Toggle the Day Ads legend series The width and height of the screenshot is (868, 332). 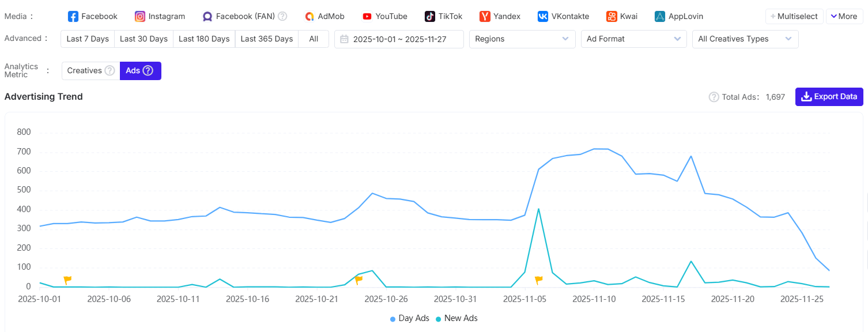click(410, 318)
